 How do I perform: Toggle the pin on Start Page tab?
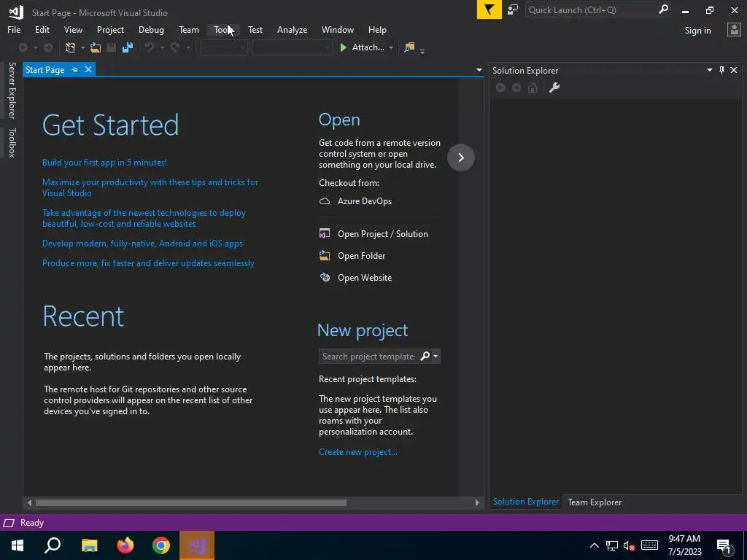point(75,70)
